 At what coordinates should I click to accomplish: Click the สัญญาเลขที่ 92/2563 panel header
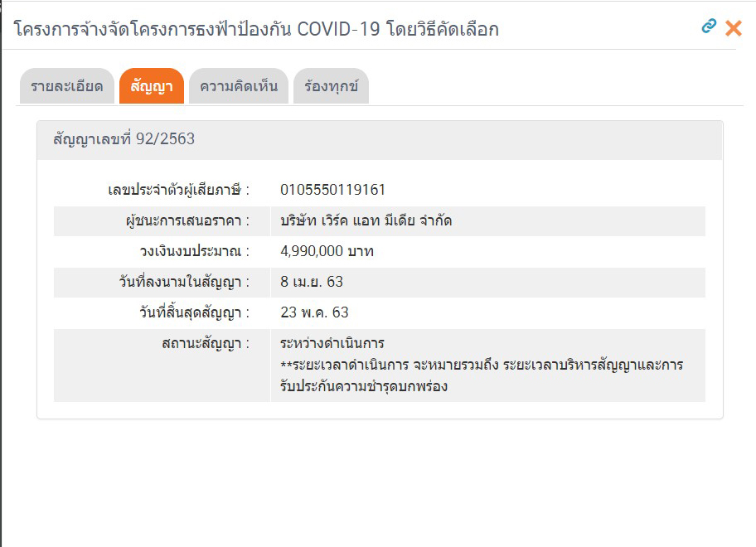[124, 139]
